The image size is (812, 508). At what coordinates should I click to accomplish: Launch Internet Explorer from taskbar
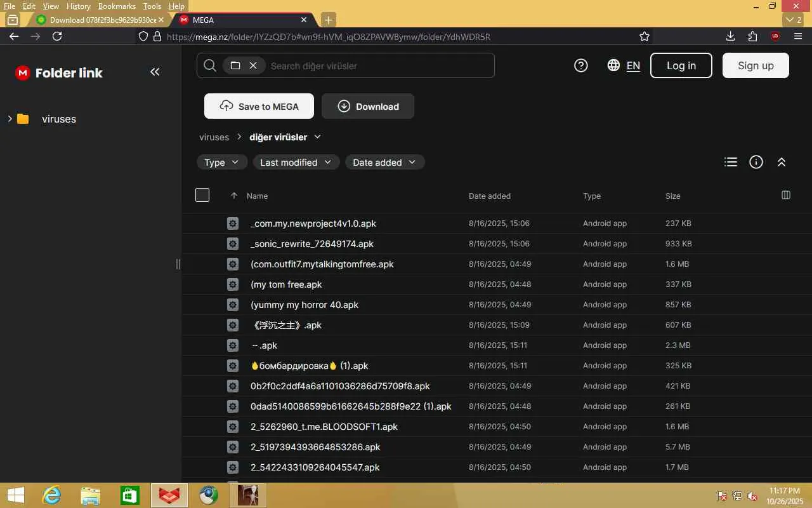tap(51, 495)
